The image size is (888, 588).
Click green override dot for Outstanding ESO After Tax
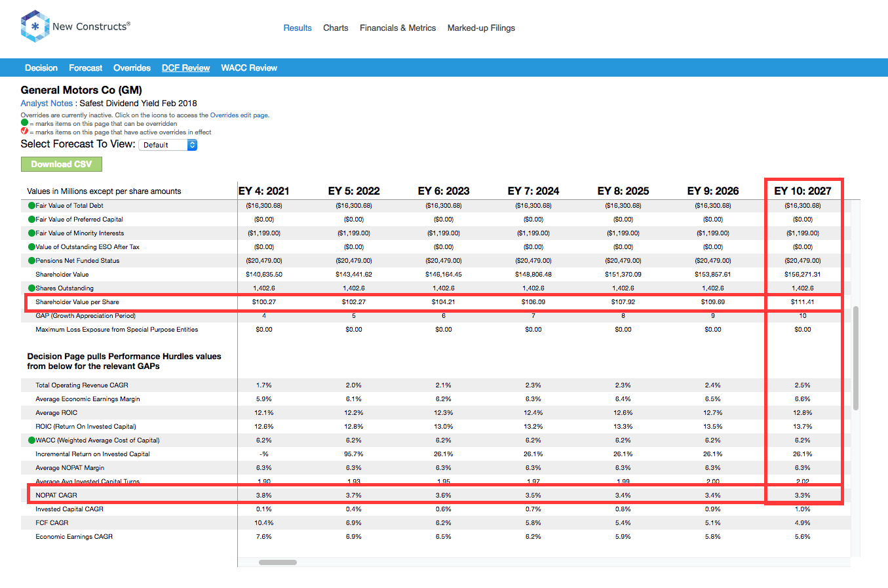31,247
